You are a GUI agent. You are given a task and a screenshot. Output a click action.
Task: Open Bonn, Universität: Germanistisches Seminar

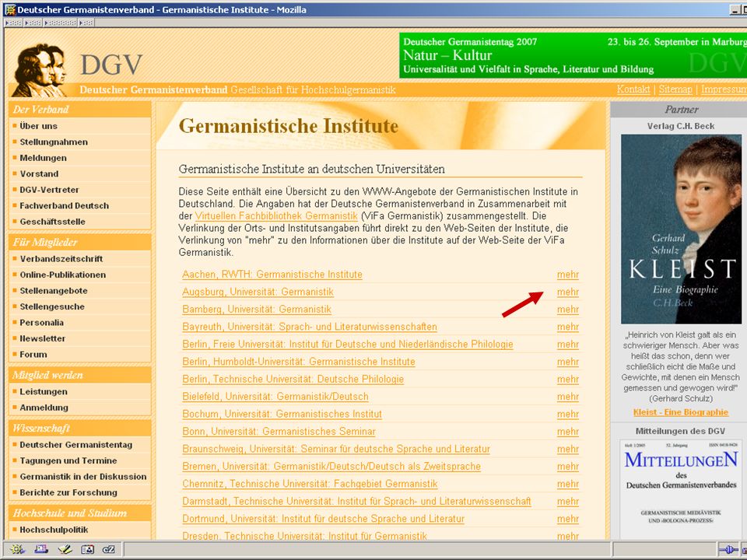279,432
